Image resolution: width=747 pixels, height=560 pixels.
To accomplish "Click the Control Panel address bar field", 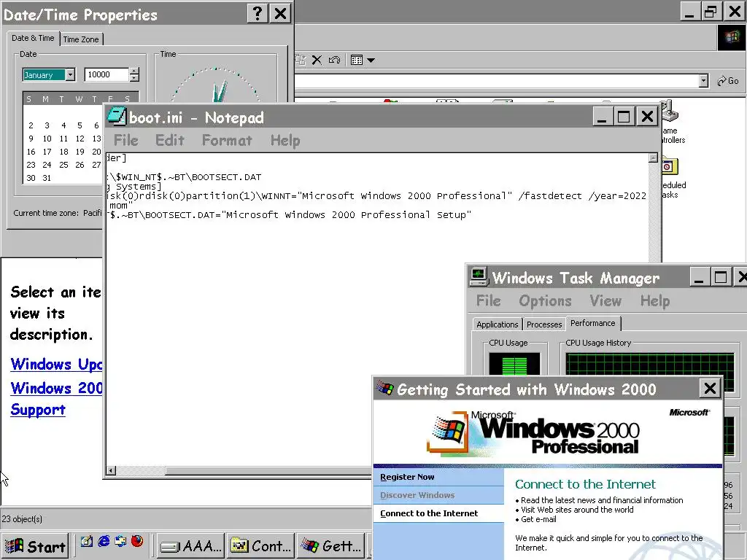I will click(x=496, y=81).
